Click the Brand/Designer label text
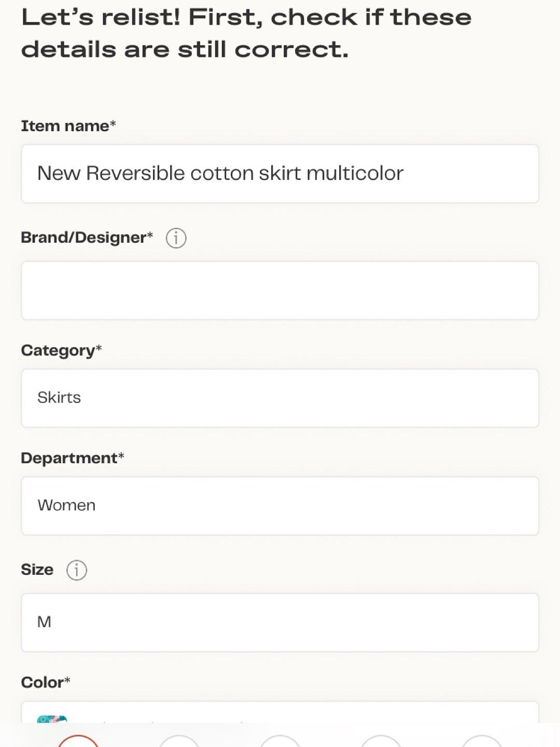560x747 pixels. point(87,238)
